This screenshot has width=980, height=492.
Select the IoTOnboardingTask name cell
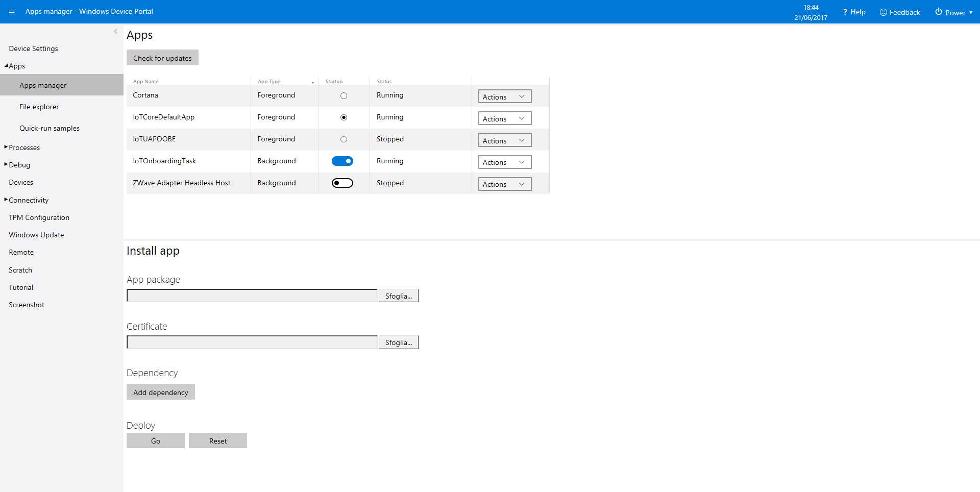[x=164, y=161]
